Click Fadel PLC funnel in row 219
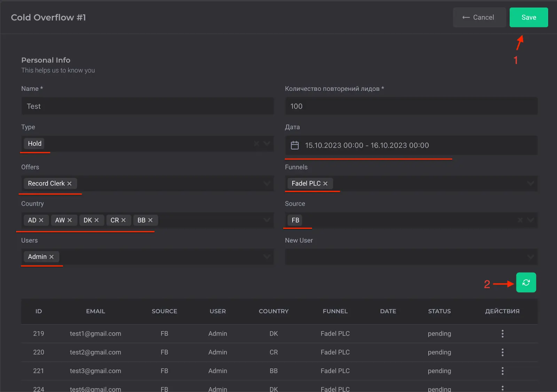 coord(335,334)
